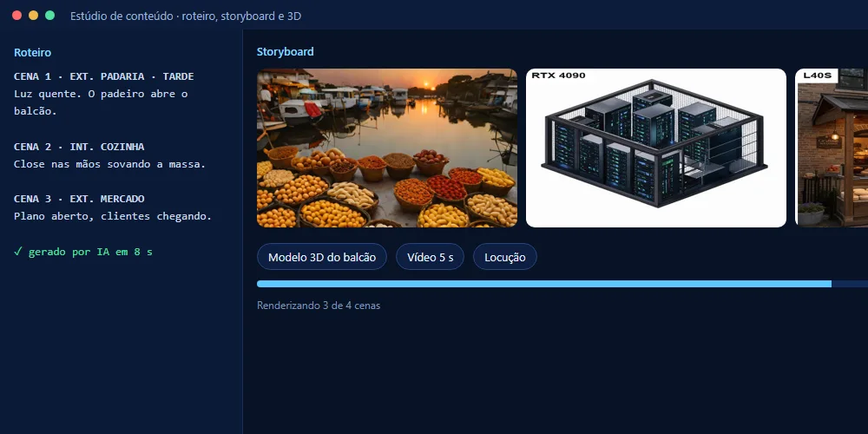868x434 pixels.
Task: Open the harbor market sunset storyboard thumbnail
Action: click(387, 148)
